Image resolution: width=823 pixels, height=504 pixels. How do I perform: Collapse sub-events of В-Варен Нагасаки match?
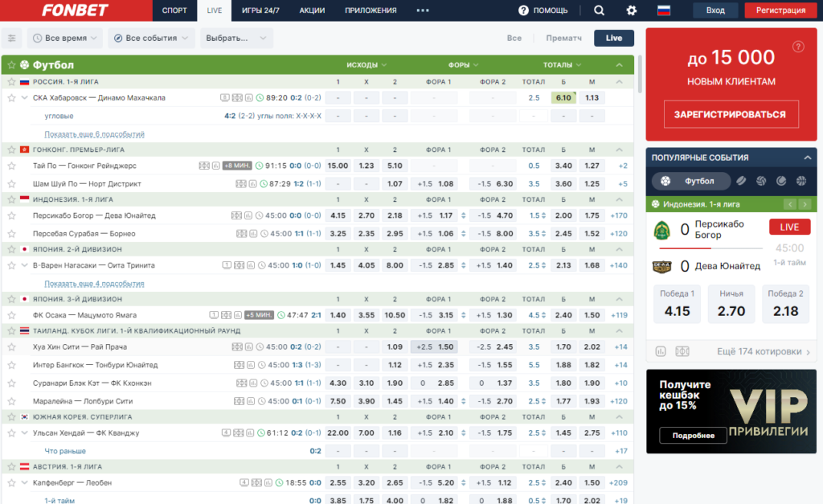(x=24, y=265)
